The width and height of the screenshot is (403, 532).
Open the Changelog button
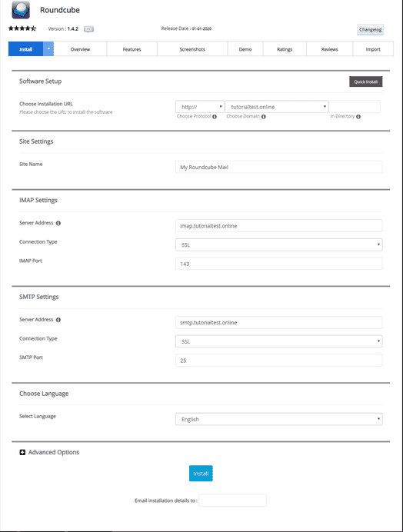(370, 29)
